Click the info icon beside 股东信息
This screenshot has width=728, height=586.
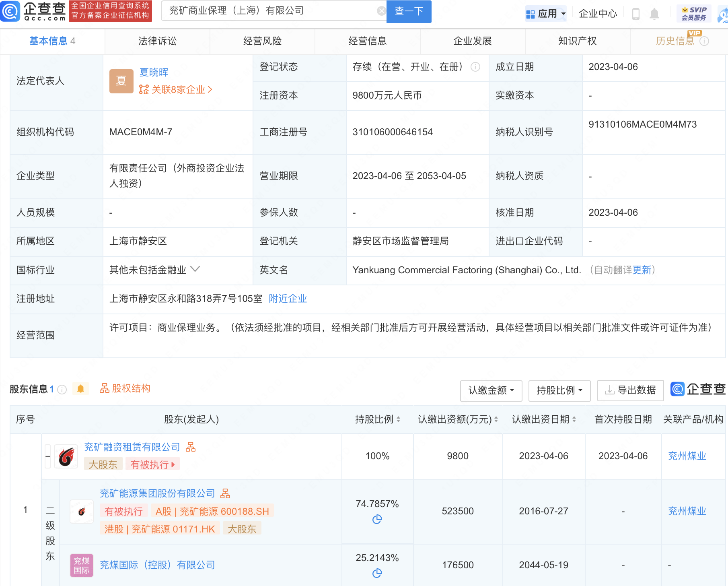(x=62, y=389)
